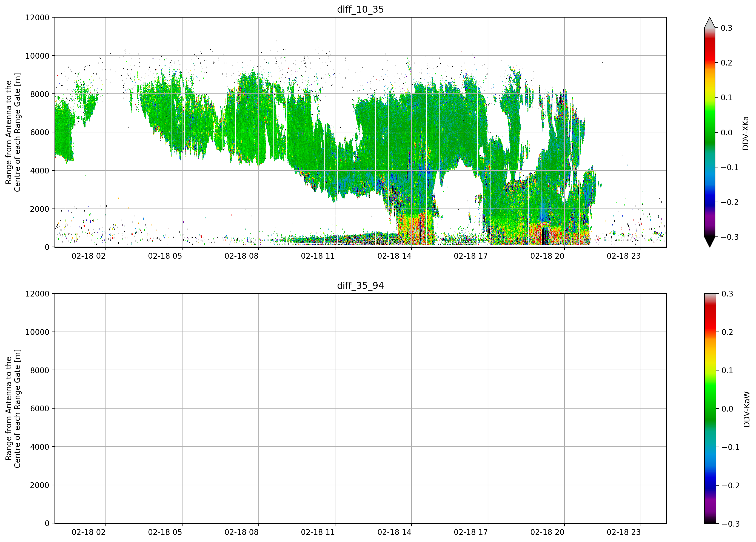Click the '02-18 08' x-tick under diff_35_94
Image resolution: width=756 pixels, height=542 pixels.
pos(242,532)
